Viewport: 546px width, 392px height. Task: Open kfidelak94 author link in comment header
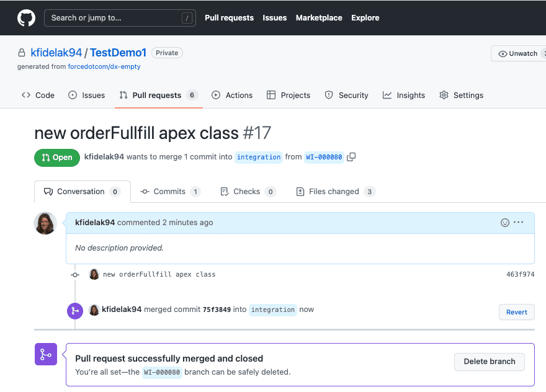coord(95,223)
